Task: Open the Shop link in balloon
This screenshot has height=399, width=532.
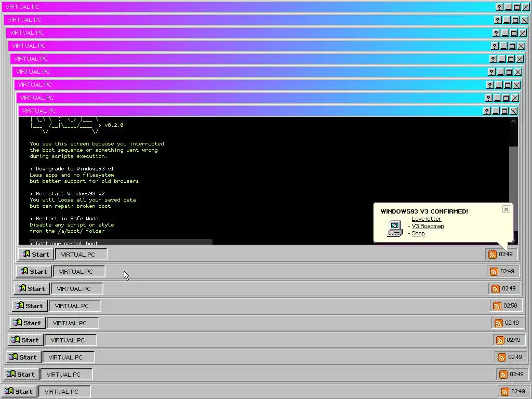Action: tap(418, 233)
